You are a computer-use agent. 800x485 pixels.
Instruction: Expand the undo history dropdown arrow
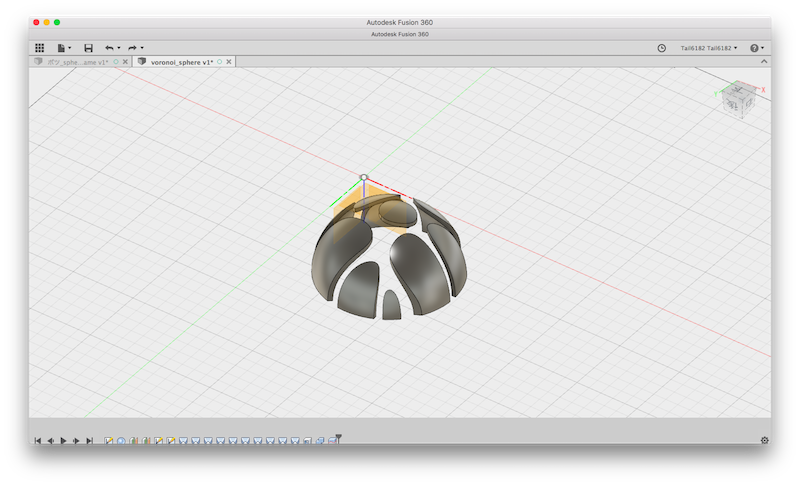coord(119,48)
